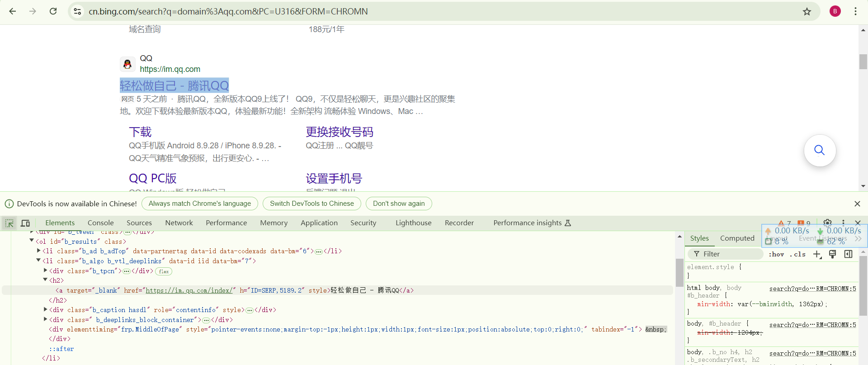868x365 pixels.
Task: Click the floating search magnifier button
Action: coord(820,150)
